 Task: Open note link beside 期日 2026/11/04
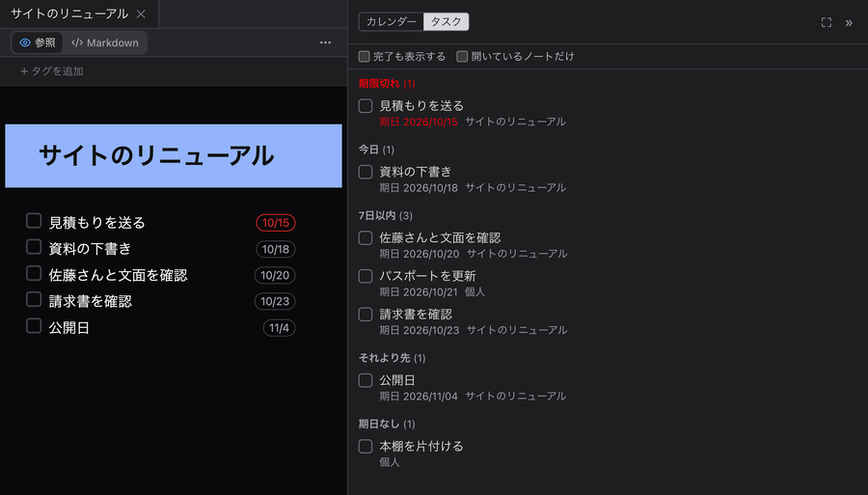point(515,396)
